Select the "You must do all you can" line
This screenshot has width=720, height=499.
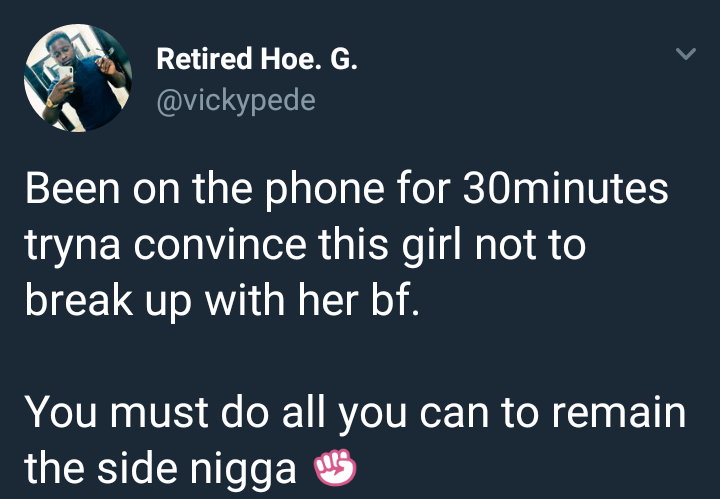tap(355, 413)
